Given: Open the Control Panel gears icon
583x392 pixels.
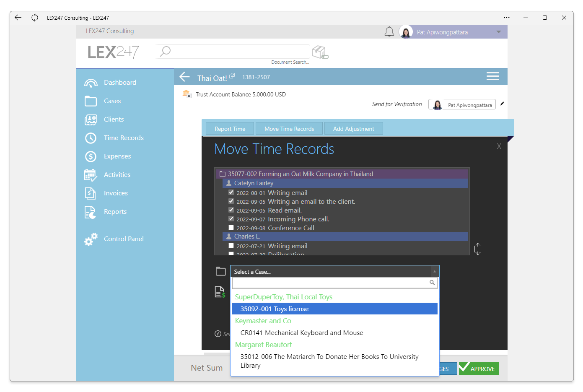Looking at the screenshot, I should point(91,239).
